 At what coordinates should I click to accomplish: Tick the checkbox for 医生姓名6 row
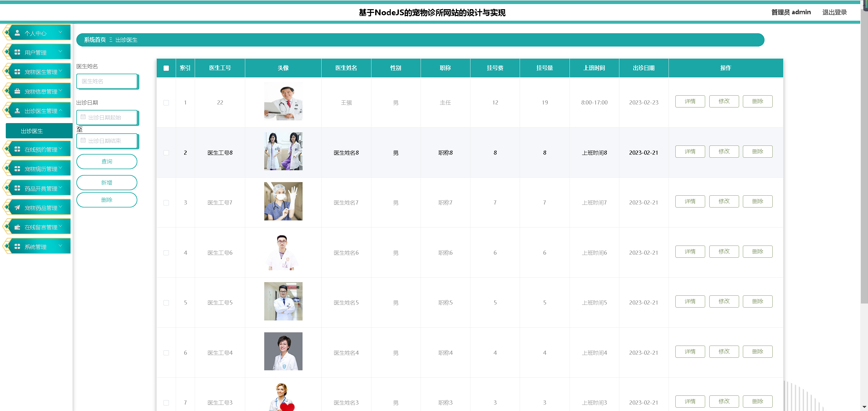click(166, 253)
